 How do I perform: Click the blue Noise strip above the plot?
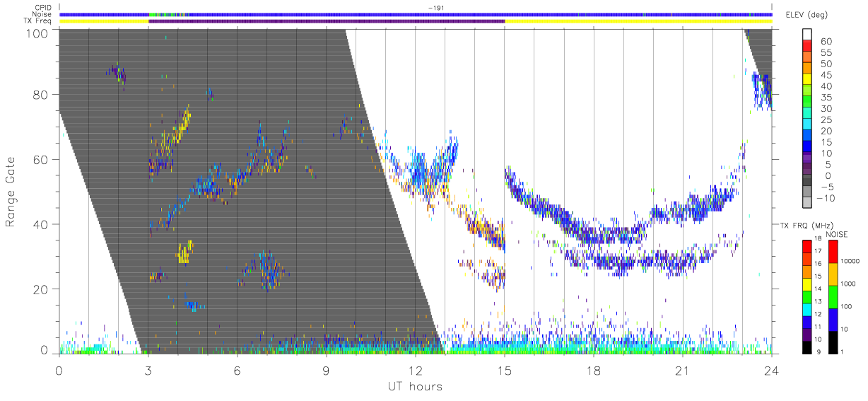coord(415,14)
